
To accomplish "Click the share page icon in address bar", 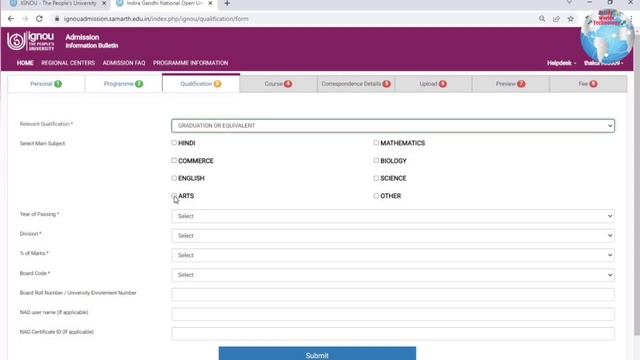I will (x=556, y=19).
